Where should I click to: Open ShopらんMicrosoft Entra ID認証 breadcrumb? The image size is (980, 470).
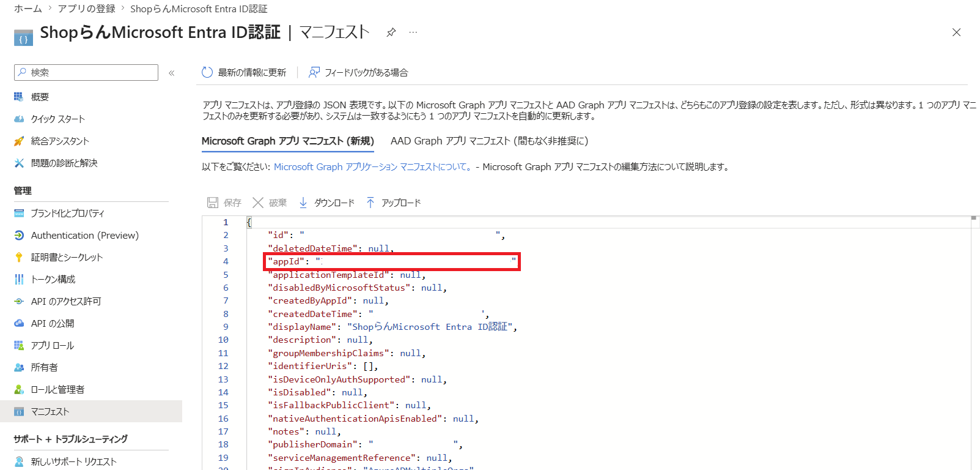(199, 9)
